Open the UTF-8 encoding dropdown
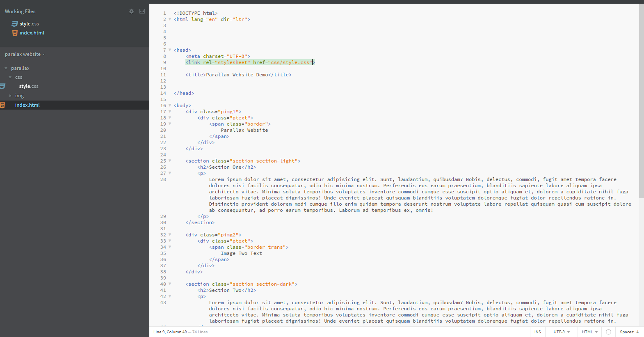The image size is (644, 337). point(562,332)
